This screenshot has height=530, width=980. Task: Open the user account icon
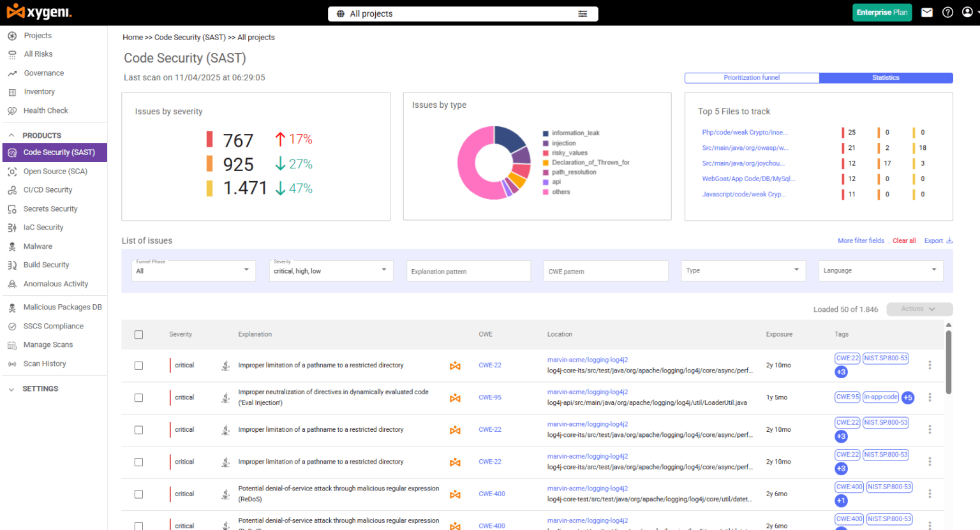pyautogui.click(x=968, y=12)
